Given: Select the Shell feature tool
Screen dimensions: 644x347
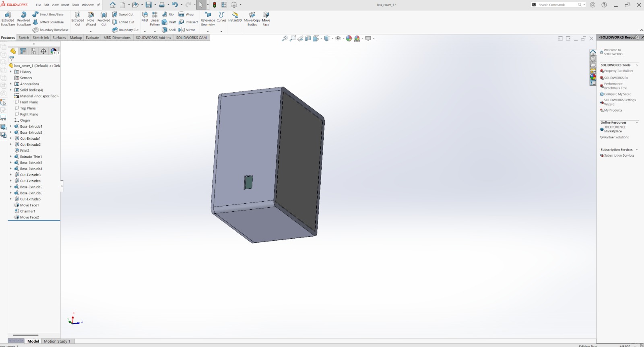Looking at the screenshot, I should click(169, 30).
